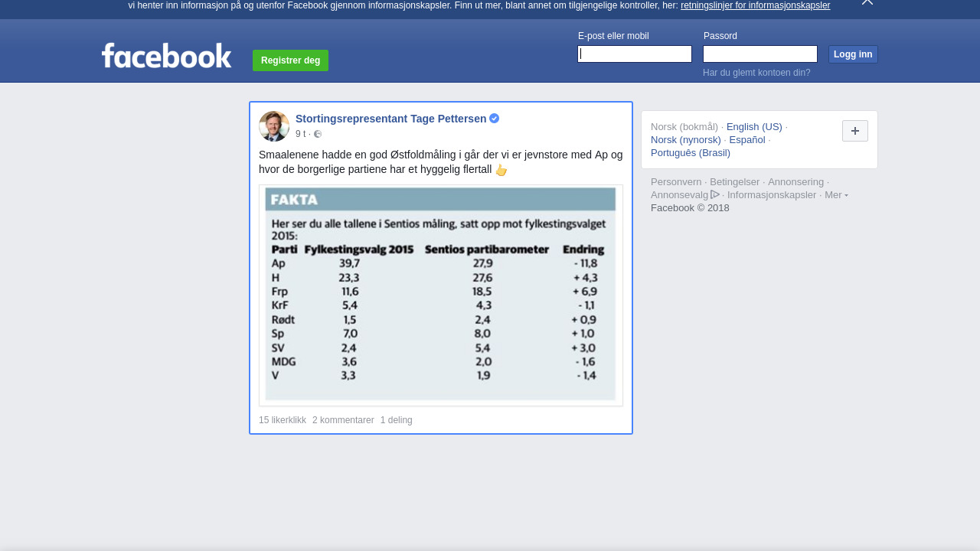Image resolution: width=980 pixels, height=551 pixels.
Task: Click the Facebook © 2018 text
Action: pyautogui.click(x=690, y=208)
